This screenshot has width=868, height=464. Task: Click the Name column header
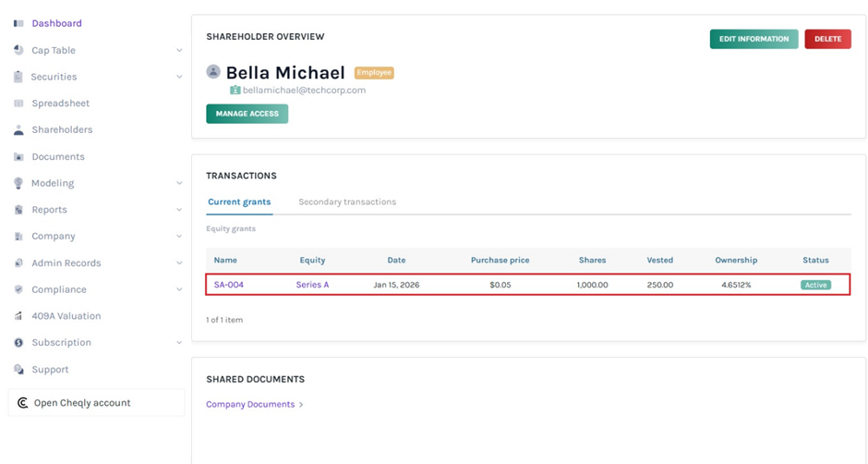[x=225, y=260]
